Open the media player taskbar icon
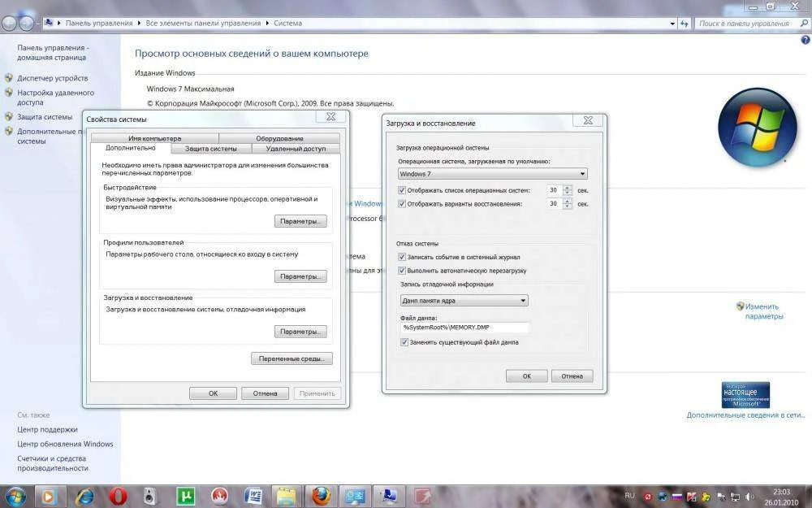Viewport: 812px width, 508px height. click(x=50, y=497)
